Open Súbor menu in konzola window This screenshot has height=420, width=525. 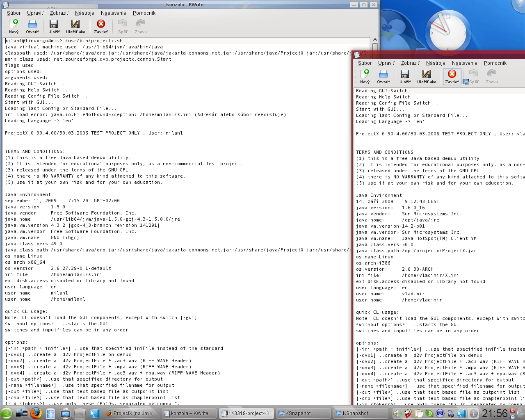(x=14, y=13)
